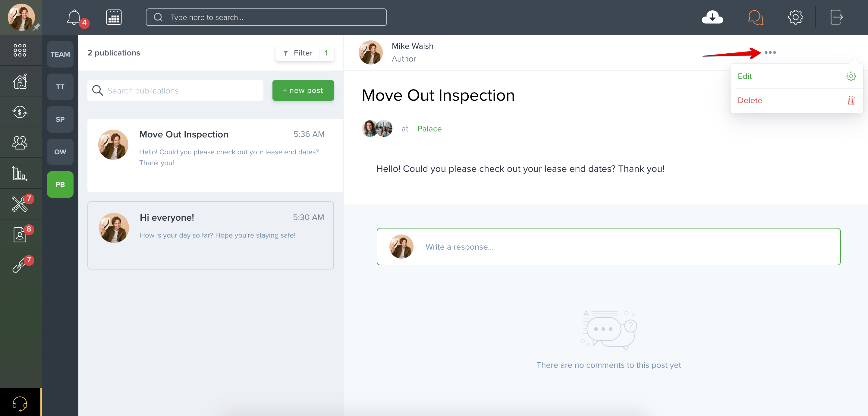Click the gear icon beside Edit
The width and height of the screenshot is (868, 416).
pos(851,76)
